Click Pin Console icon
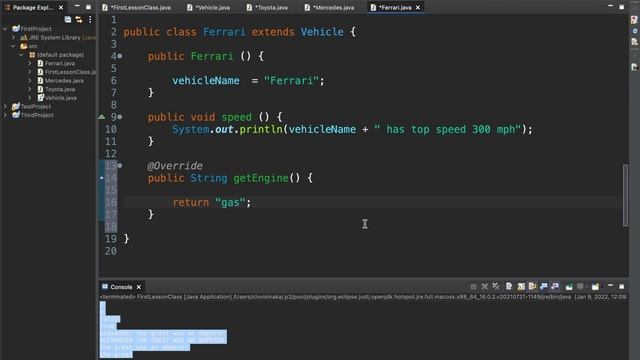Viewport: 640px width, 360px height. [569, 287]
